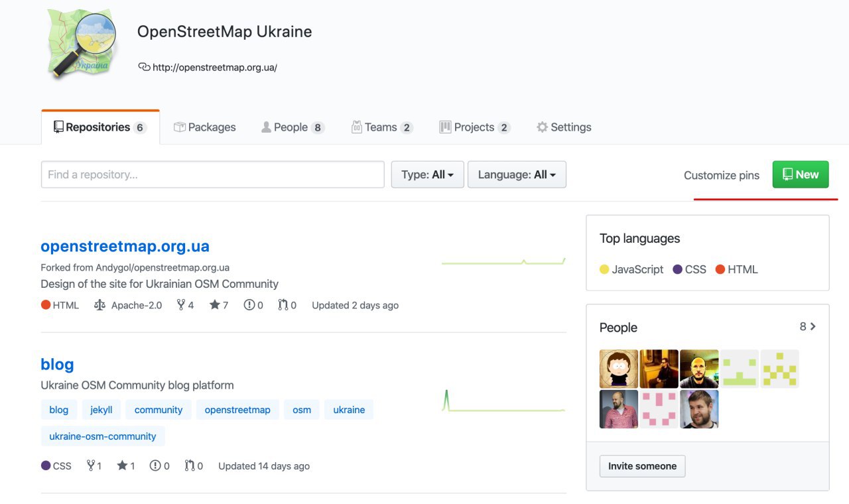Click the Settings gear icon
849x504 pixels.
point(542,127)
